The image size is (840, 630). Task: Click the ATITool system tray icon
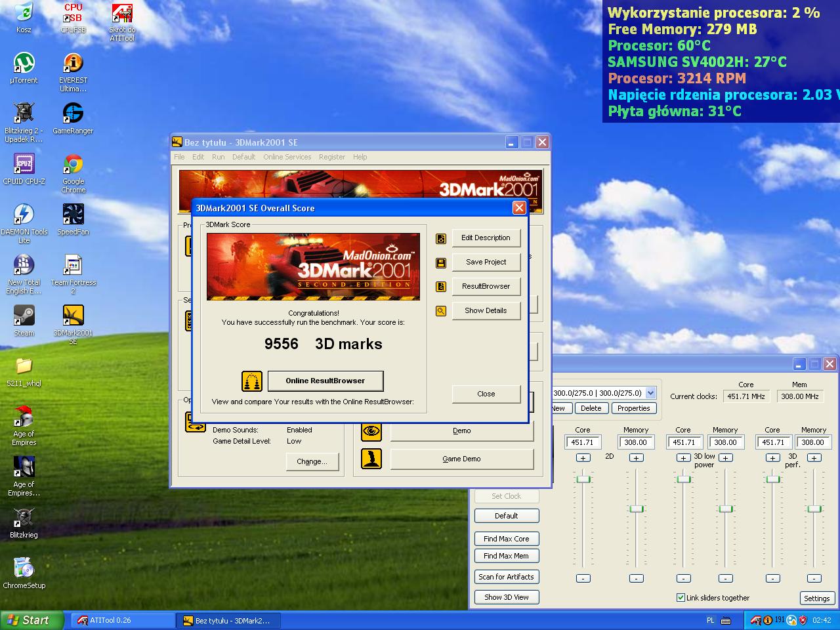[756, 620]
